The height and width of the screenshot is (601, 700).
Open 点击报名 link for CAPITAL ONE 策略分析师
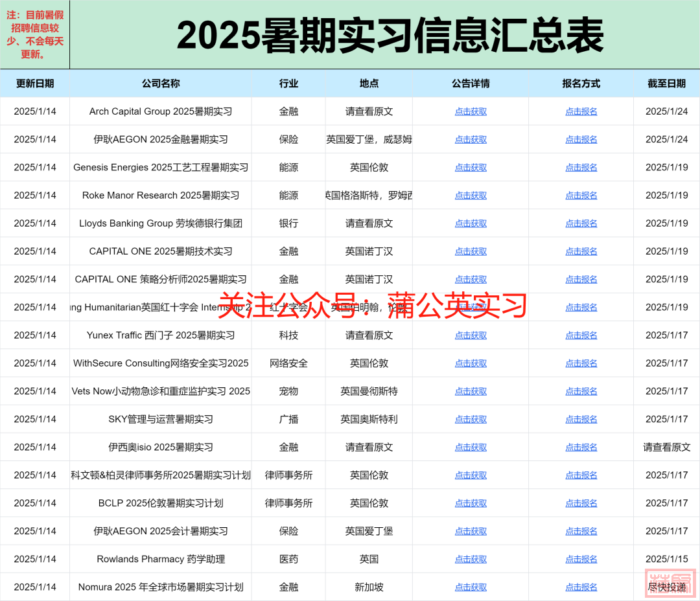pyautogui.click(x=581, y=279)
